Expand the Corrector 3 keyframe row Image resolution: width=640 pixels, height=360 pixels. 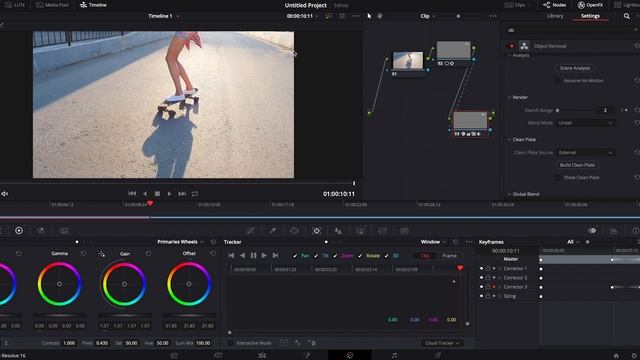click(x=500, y=287)
